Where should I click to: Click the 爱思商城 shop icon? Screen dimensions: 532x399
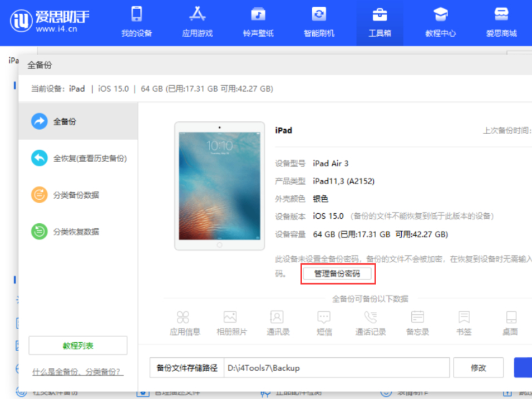point(501,14)
